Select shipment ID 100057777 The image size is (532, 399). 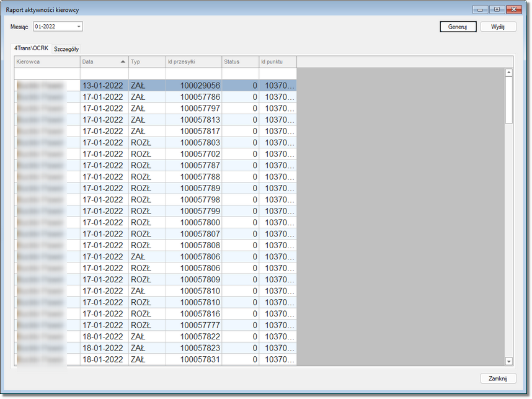(x=193, y=325)
